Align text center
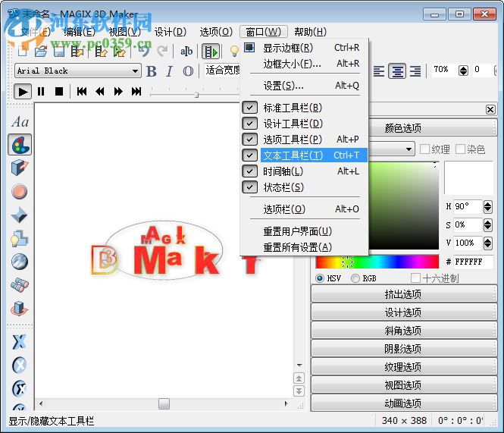504x433 pixels. click(397, 71)
